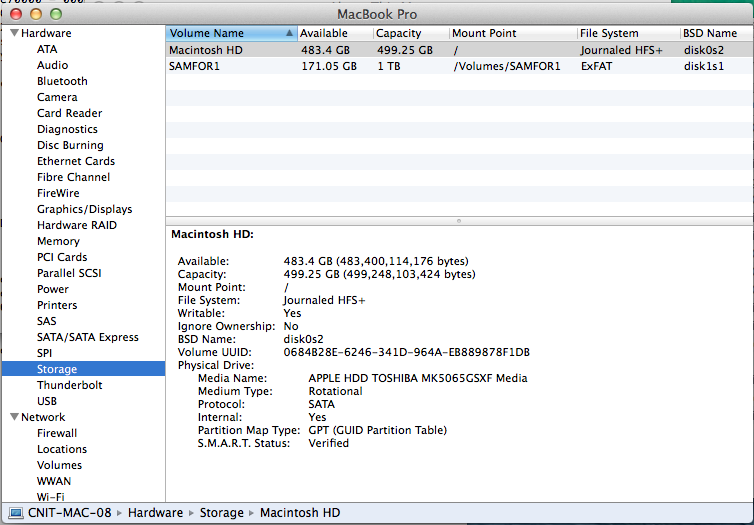The image size is (754, 525).
Task: Click the ExFAT file system cell
Action: click(x=596, y=66)
